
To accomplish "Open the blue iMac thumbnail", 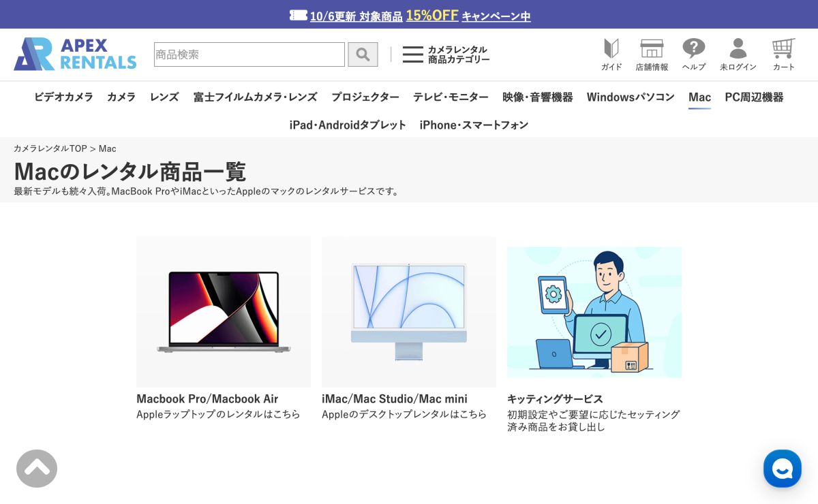I will pyautogui.click(x=409, y=312).
